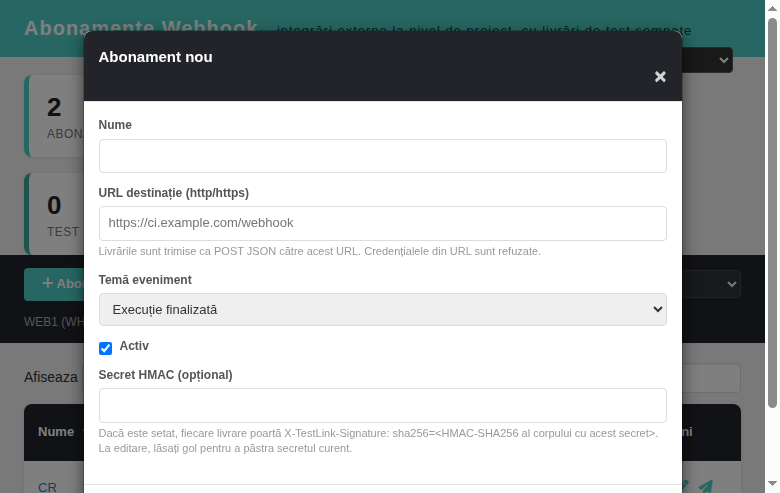The image size is (780, 493).
Task: Open the Temă eveniment dropdown
Action: (383, 309)
